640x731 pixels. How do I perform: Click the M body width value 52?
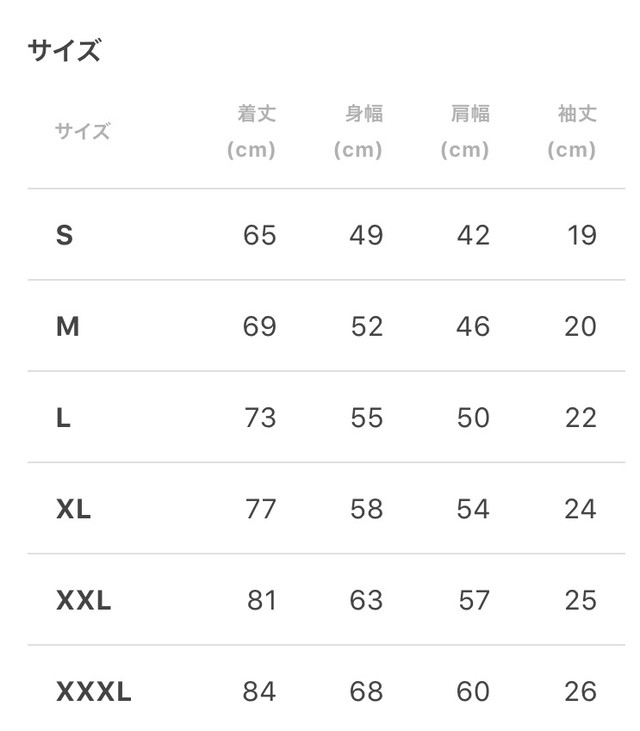(x=367, y=326)
